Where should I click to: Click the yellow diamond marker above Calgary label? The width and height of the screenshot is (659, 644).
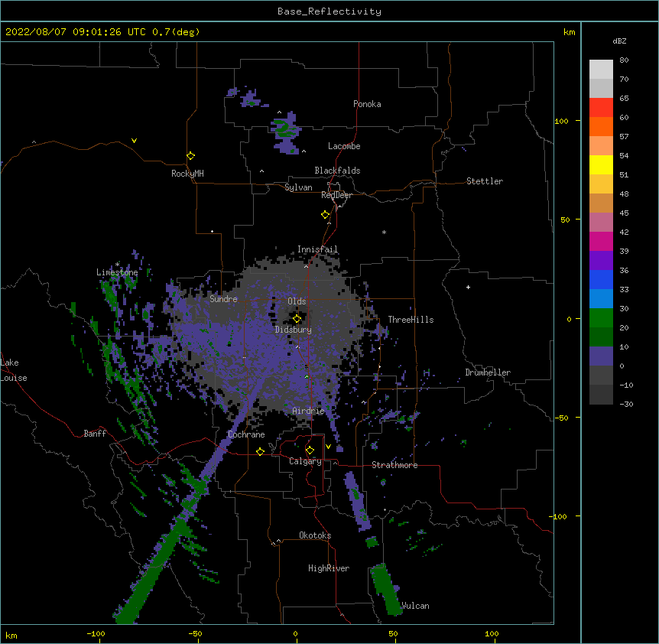(310, 450)
